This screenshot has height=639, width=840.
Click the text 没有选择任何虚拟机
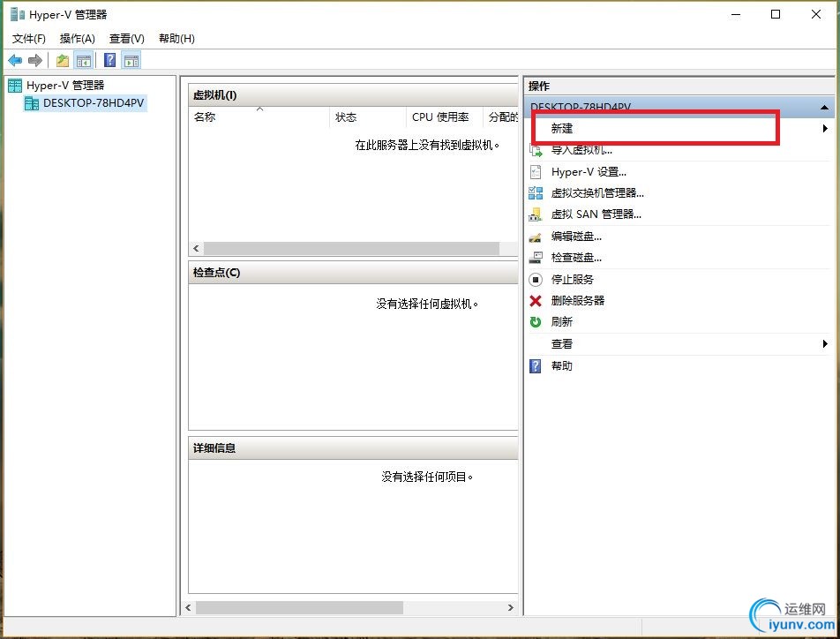coord(427,304)
